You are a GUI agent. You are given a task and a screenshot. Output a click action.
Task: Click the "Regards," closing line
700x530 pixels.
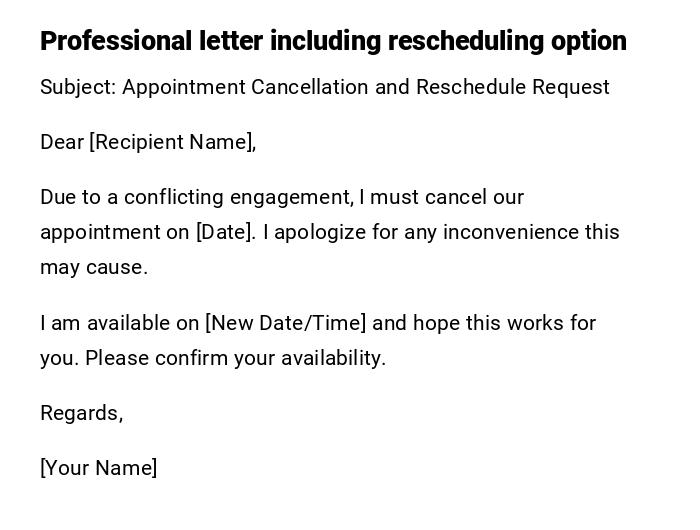point(81,413)
